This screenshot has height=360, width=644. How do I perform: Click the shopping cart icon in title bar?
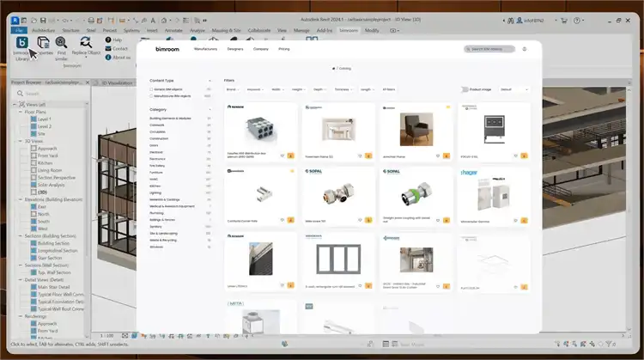pyautogui.click(x=564, y=20)
